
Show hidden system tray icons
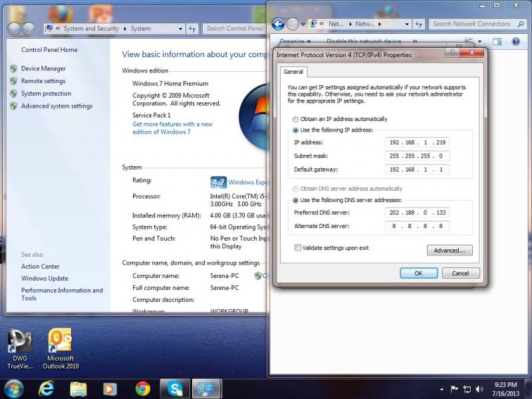click(x=442, y=389)
